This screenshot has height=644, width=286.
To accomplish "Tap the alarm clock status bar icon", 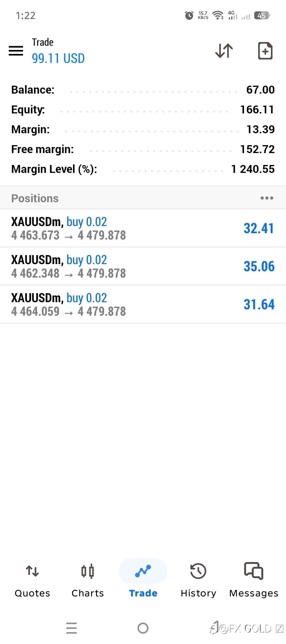I will (189, 15).
